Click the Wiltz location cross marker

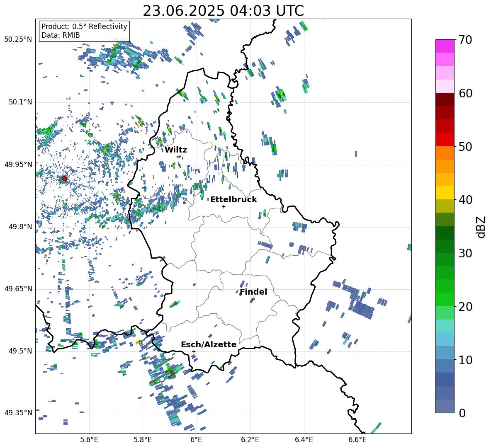[x=178, y=157]
